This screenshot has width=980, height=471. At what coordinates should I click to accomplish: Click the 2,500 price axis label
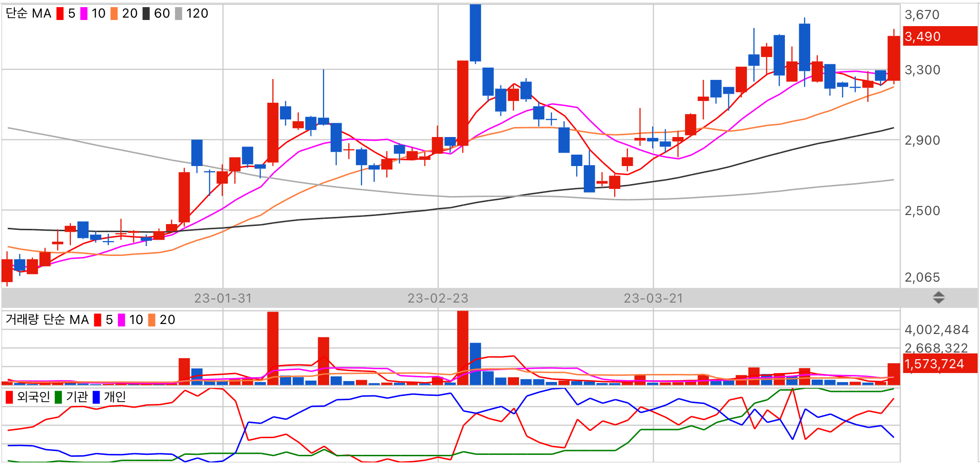point(922,211)
